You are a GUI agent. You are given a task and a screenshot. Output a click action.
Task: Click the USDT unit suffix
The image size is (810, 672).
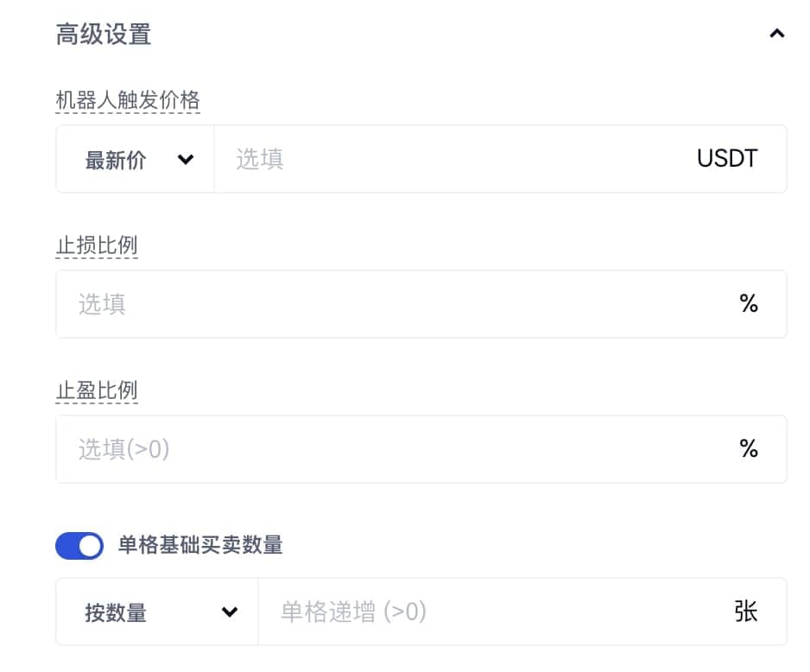(x=727, y=159)
